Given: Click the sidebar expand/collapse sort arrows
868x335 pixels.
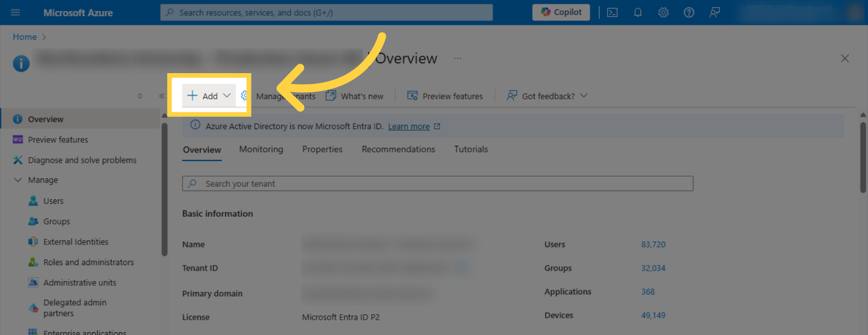Looking at the screenshot, I should [x=140, y=96].
